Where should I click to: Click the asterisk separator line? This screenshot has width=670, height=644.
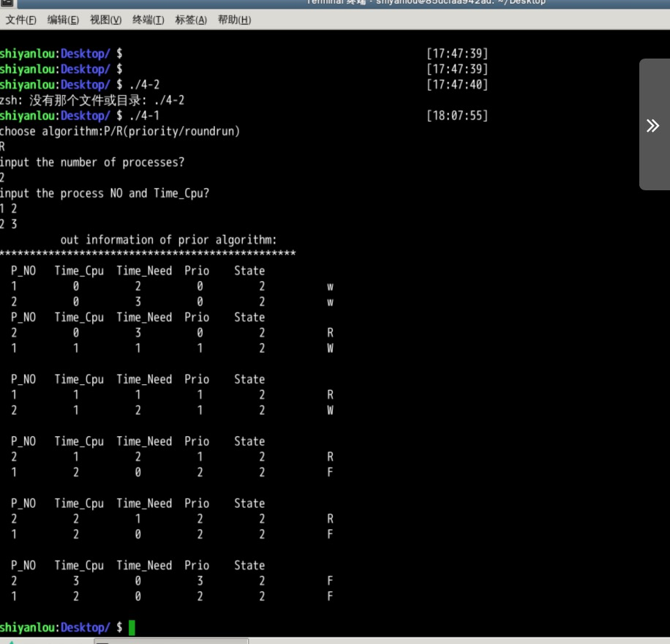click(x=147, y=255)
